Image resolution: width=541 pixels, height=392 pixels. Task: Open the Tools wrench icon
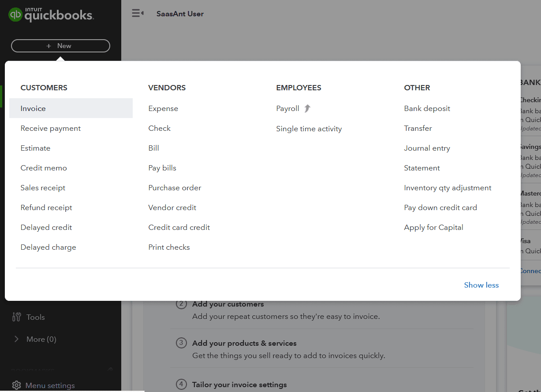pos(17,317)
